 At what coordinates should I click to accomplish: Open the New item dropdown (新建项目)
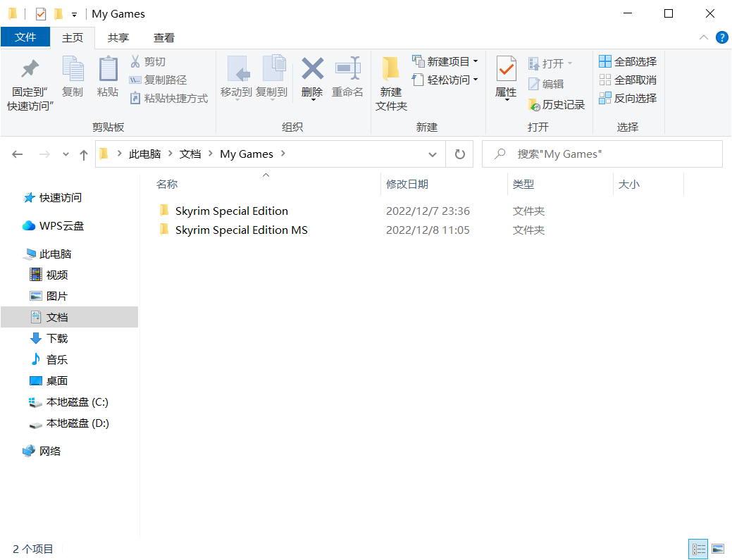coord(445,61)
